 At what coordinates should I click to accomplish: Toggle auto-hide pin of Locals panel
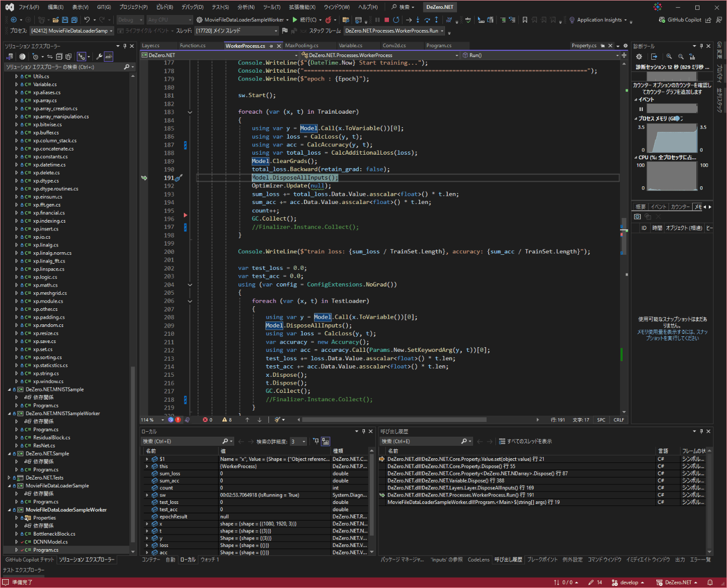[363, 431]
